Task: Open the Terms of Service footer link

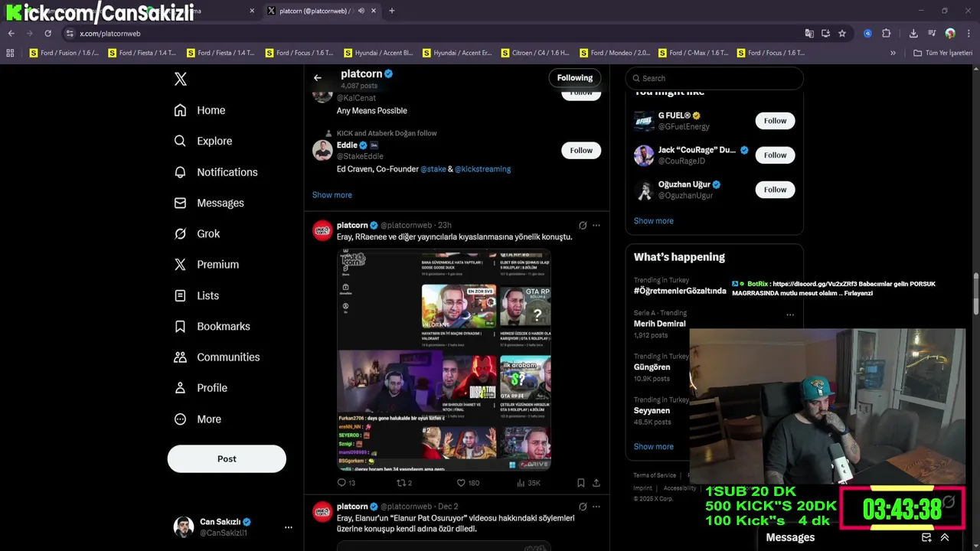Action: [655, 475]
